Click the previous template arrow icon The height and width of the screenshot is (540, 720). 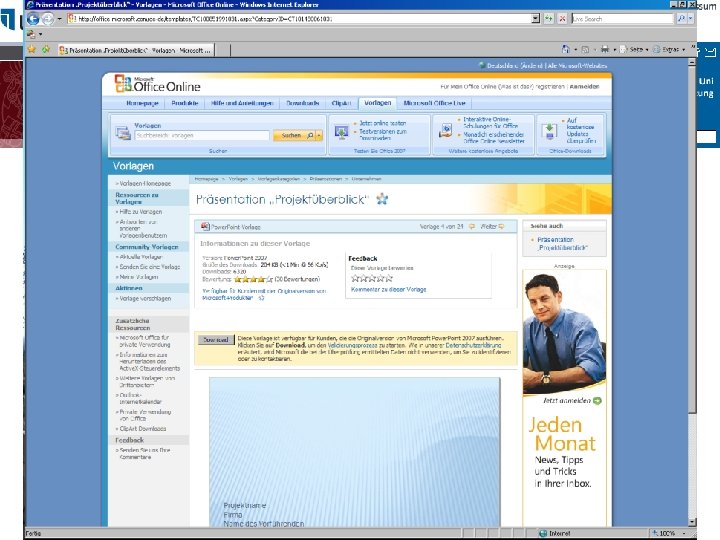[472, 226]
